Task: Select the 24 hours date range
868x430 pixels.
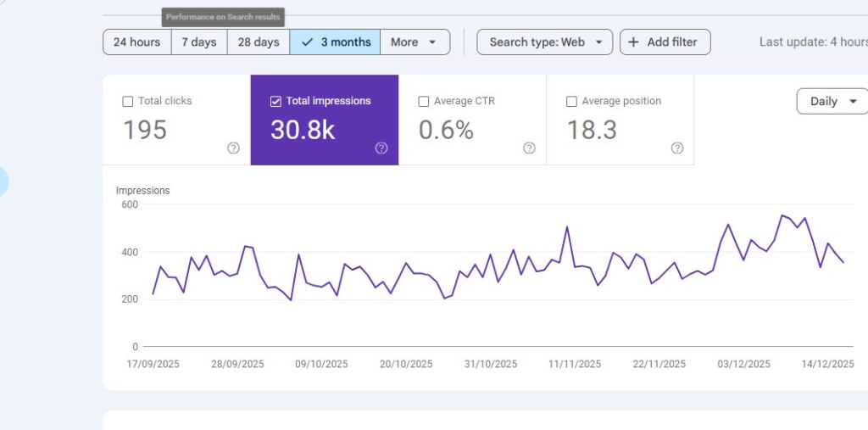Action: click(x=136, y=42)
